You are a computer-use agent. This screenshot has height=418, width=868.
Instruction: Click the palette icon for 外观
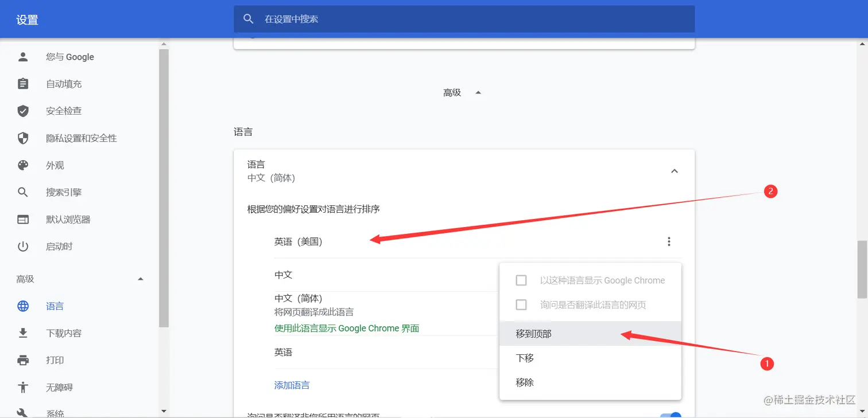[x=23, y=165]
